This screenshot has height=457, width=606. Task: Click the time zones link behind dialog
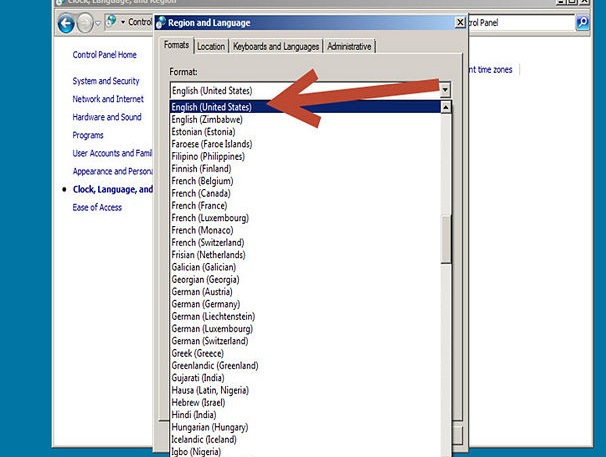point(490,70)
